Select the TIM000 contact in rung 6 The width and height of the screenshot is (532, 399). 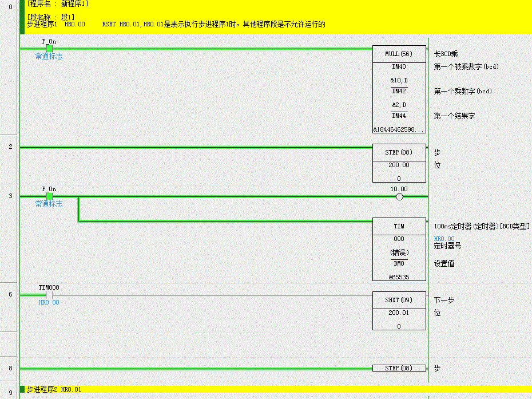click(x=49, y=295)
